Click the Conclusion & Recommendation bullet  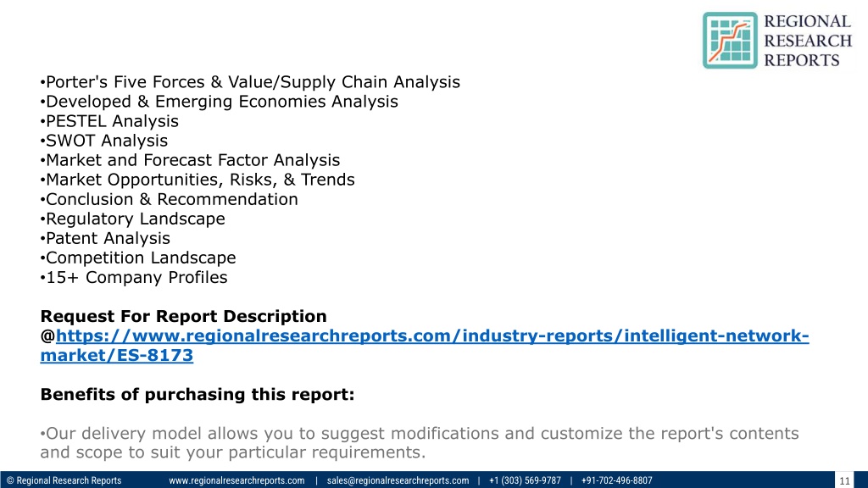point(170,199)
